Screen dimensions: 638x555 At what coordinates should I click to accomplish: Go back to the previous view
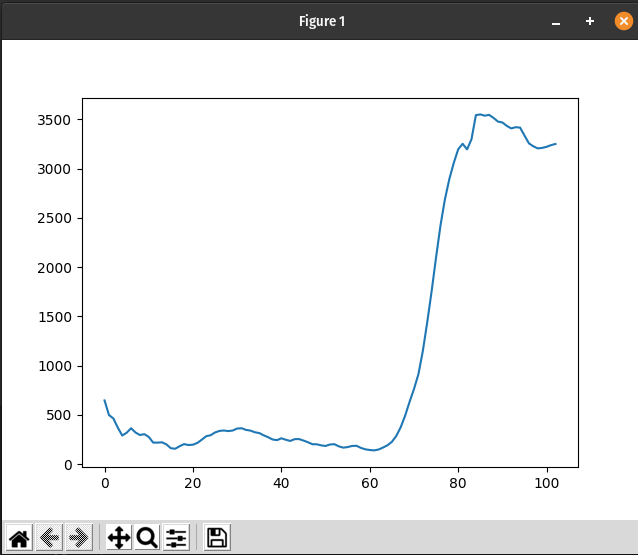tap(49, 538)
